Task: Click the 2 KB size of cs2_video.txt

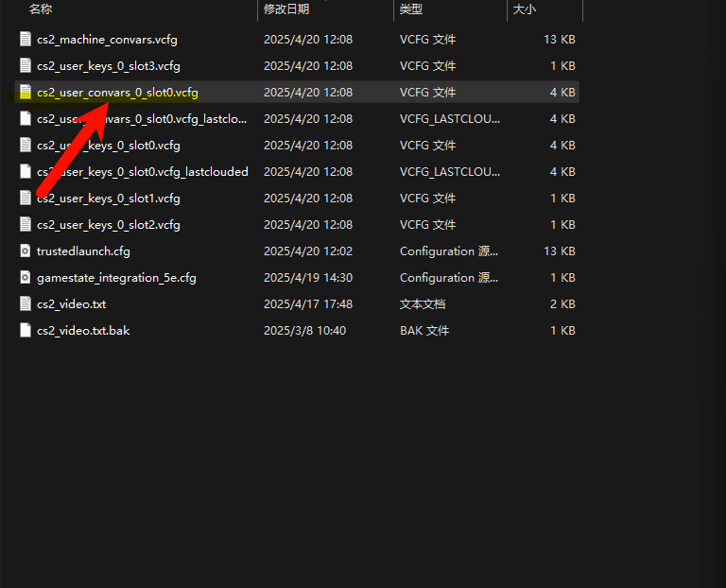Action: point(563,303)
